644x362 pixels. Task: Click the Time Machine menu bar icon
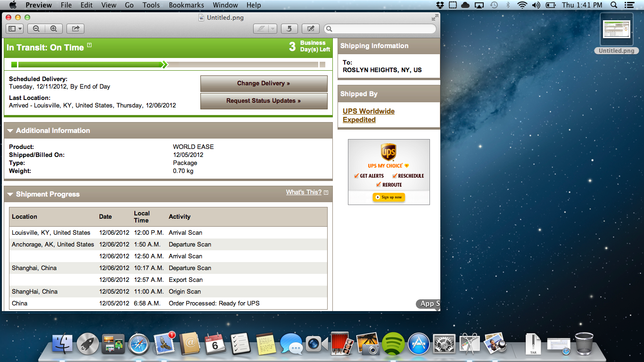point(494,5)
